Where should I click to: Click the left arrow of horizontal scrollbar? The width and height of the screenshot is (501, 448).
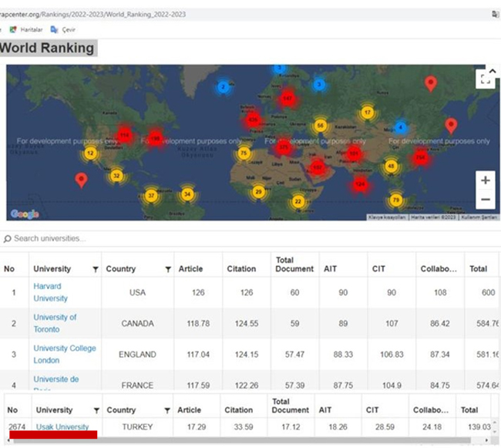point(8,440)
